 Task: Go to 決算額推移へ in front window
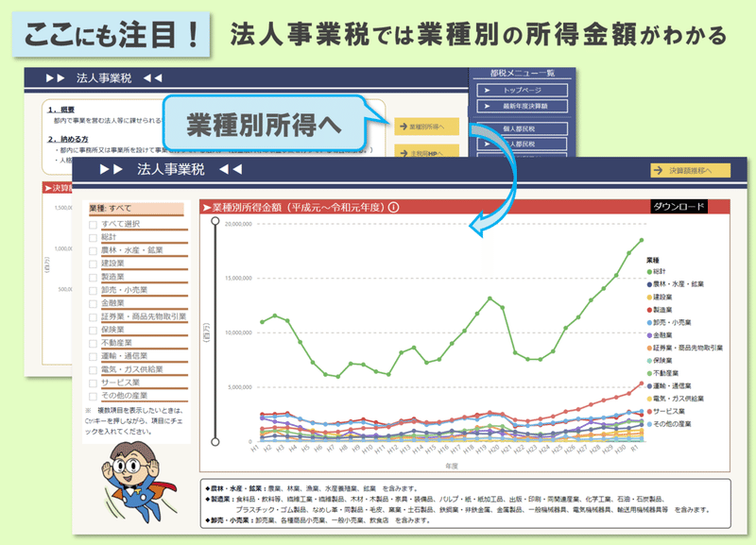(691, 171)
